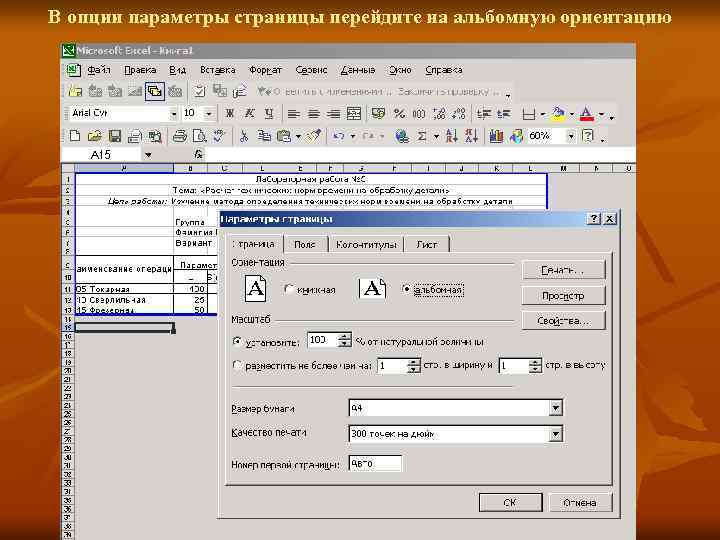720x540 pixels.
Task: Center cell text horizontally
Action: coord(314,113)
